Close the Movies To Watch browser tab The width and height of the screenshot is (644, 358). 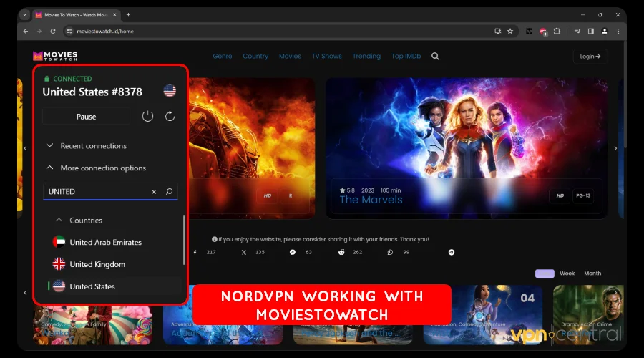pyautogui.click(x=114, y=15)
